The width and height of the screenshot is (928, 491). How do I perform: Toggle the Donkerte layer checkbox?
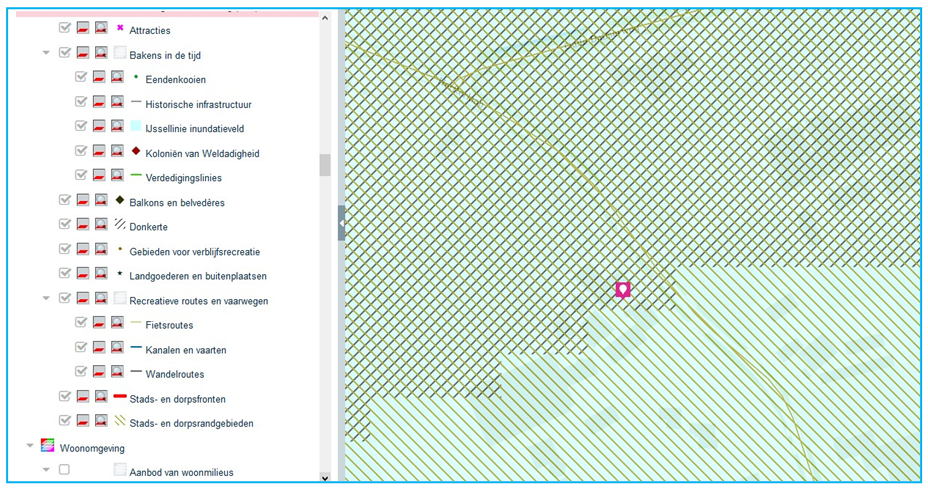click(65, 224)
